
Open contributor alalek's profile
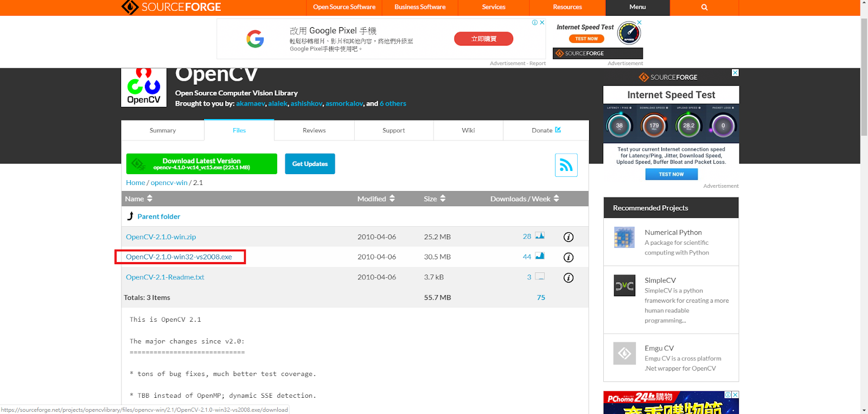click(x=278, y=104)
